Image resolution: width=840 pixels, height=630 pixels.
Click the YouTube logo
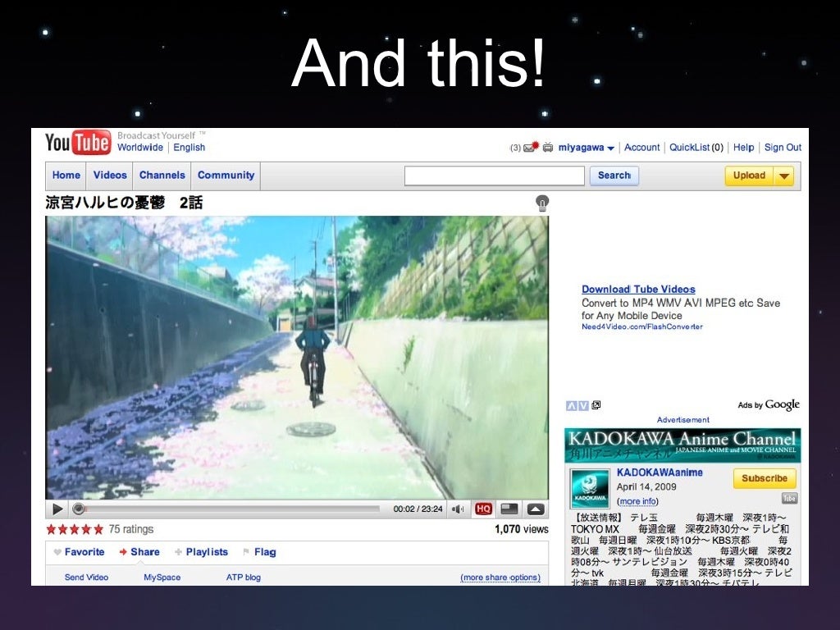pyautogui.click(x=78, y=142)
